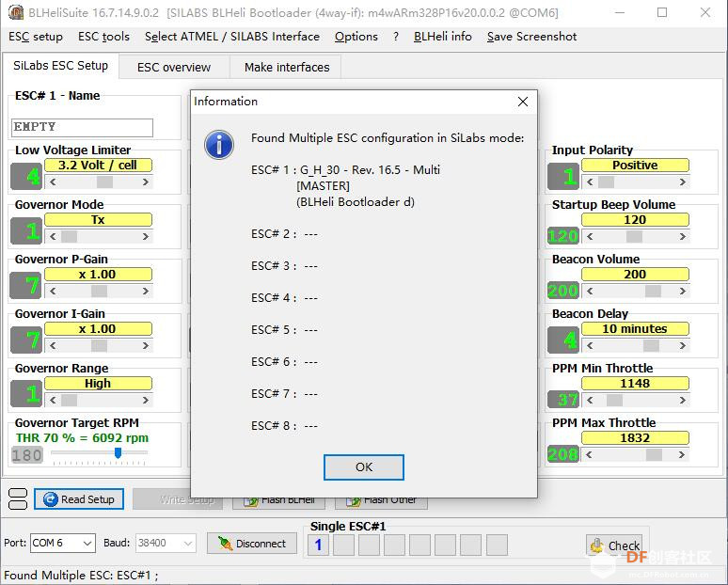Click the yellow 1148 PPM Min Throttle value
Image resolution: width=728 pixels, height=585 pixels.
pyautogui.click(x=635, y=384)
